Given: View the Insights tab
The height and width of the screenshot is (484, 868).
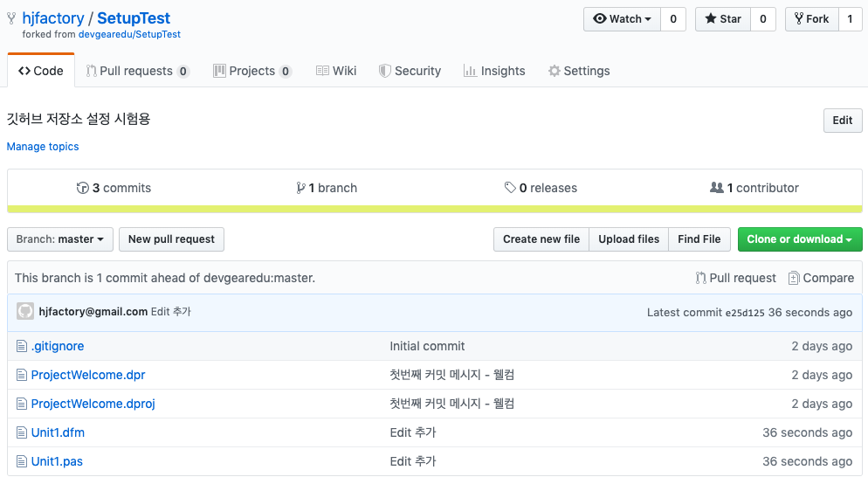Looking at the screenshot, I should pos(494,71).
